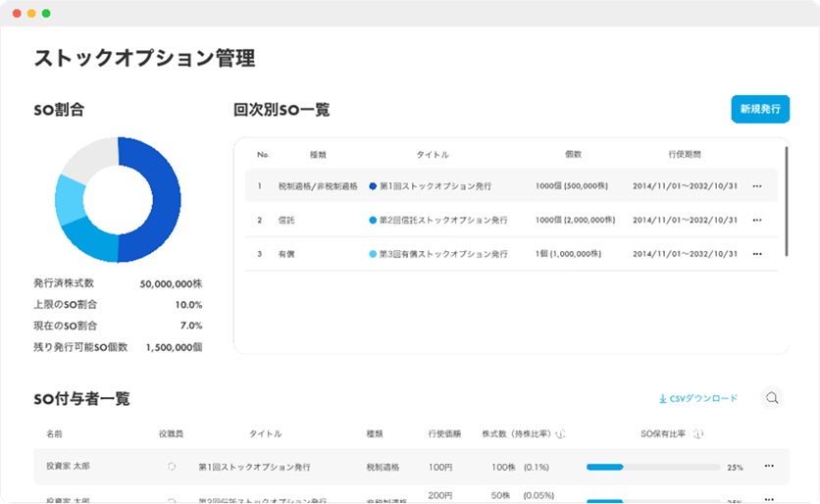Click the dark blue dot beside 第1回ストックオプション発行
This screenshot has width=820, height=504.
tap(373, 185)
